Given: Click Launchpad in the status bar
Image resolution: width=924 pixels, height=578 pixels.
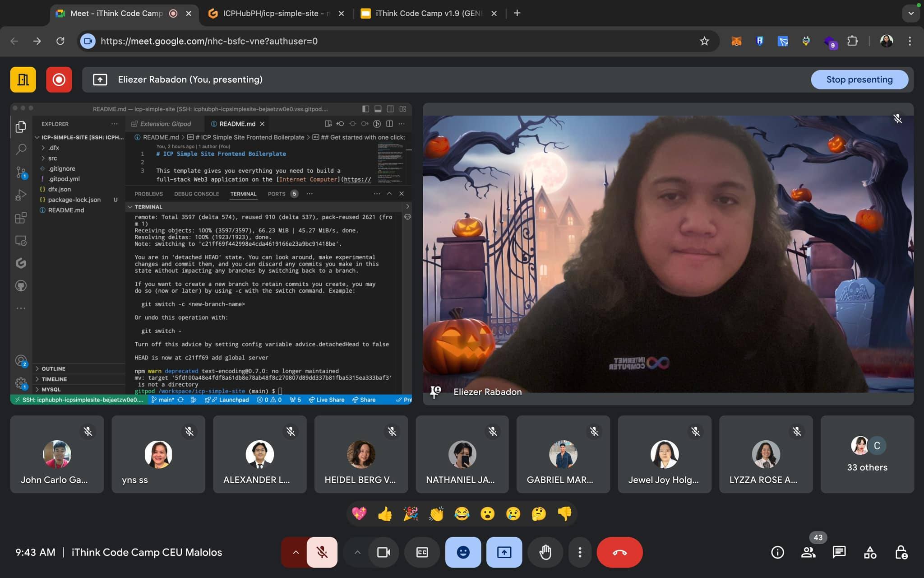Looking at the screenshot, I should tap(226, 400).
